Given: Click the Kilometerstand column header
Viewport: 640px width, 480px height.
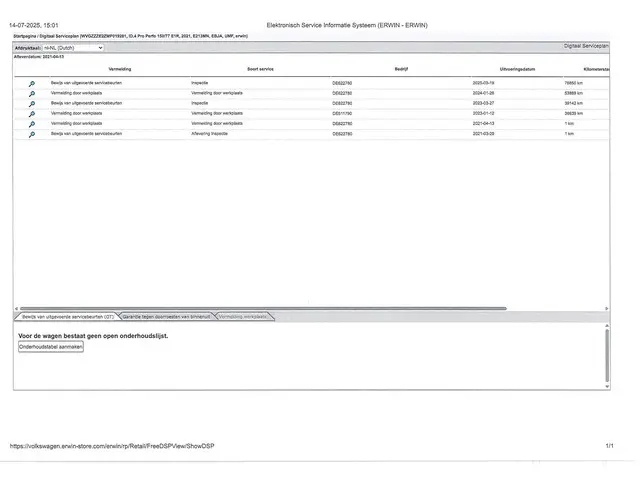Looking at the screenshot, I should [x=597, y=69].
